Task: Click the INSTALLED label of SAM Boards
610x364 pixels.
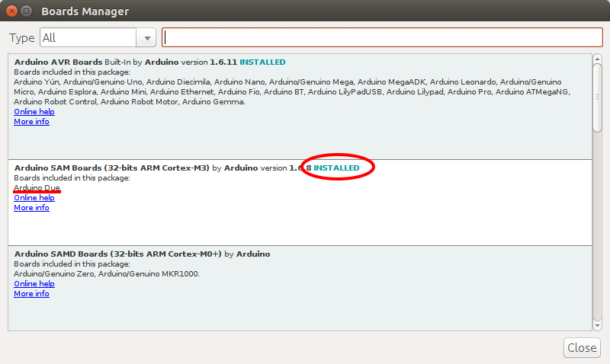Action: (336, 168)
